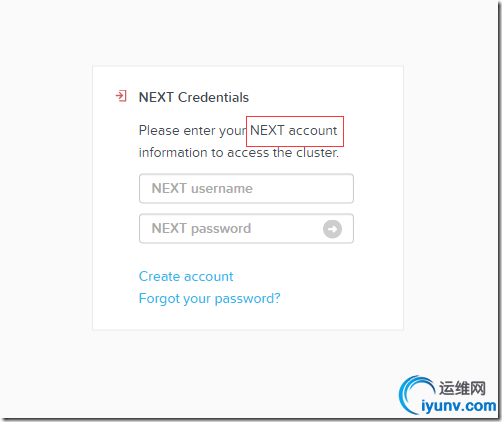This screenshot has width=502, height=422.
Task: Focus the NEXT password input field
Action: point(246,229)
